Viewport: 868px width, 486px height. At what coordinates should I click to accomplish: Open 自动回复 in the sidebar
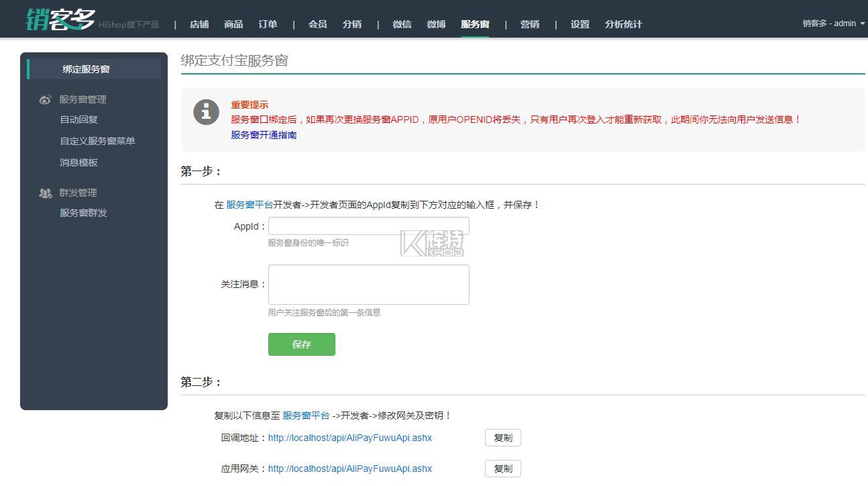[78, 119]
